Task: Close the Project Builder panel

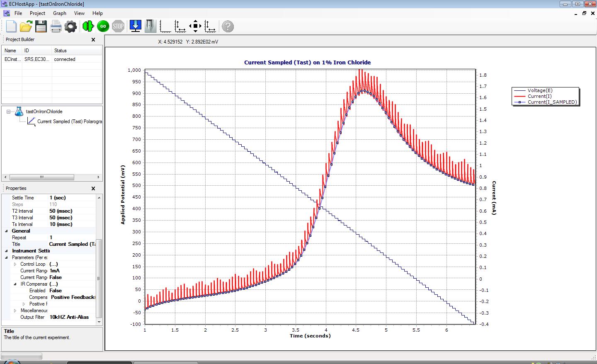Action: click(93, 40)
